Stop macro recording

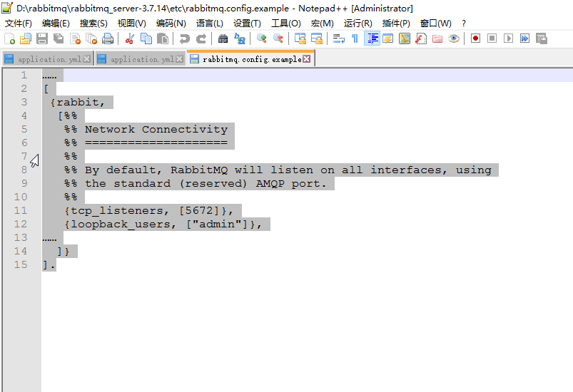pos(492,38)
